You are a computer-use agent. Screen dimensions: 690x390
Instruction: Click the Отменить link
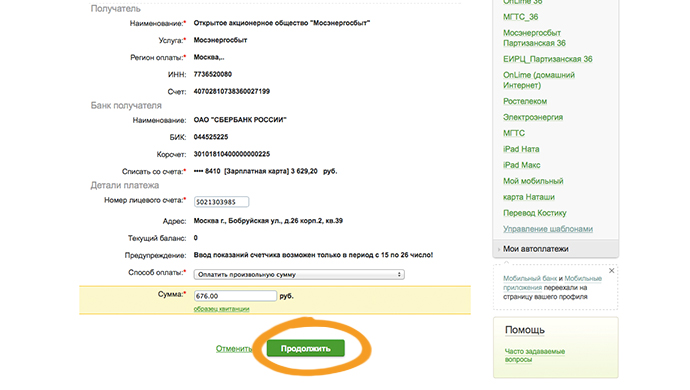point(234,349)
